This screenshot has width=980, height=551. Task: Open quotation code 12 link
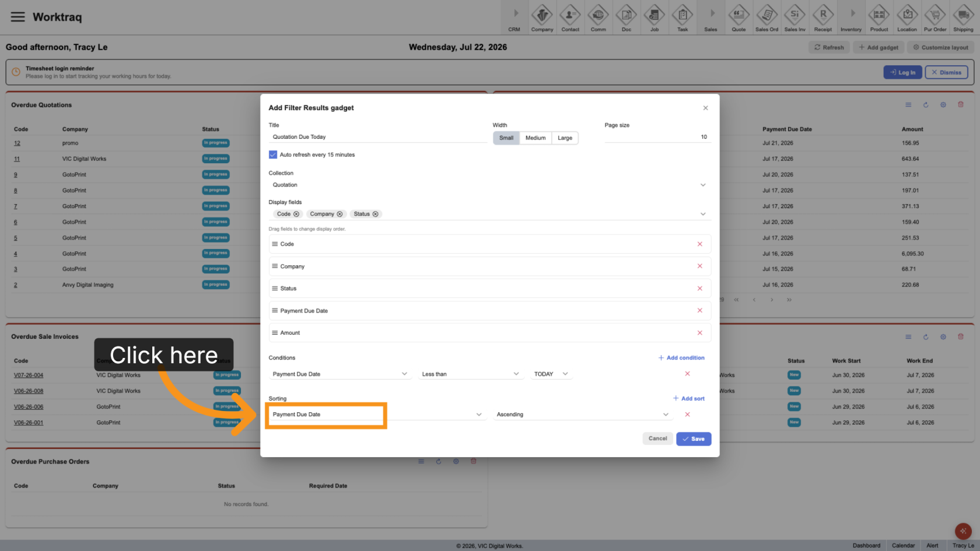(x=17, y=143)
